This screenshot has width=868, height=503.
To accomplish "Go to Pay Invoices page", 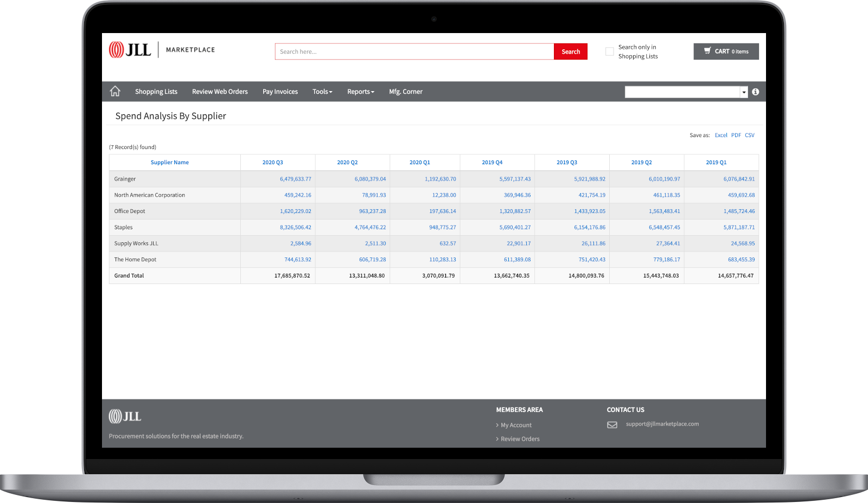I will point(280,92).
